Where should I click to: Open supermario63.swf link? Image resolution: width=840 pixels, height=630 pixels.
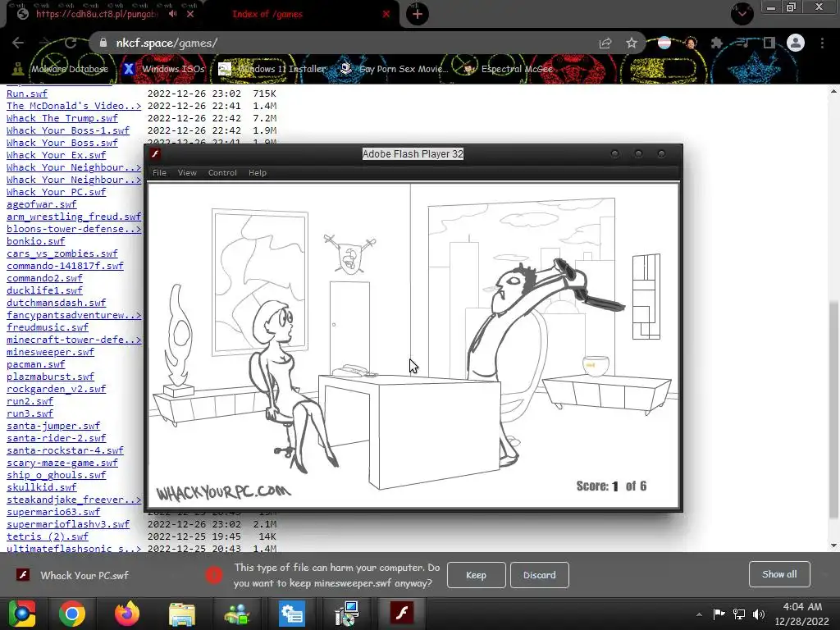[53, 512]
